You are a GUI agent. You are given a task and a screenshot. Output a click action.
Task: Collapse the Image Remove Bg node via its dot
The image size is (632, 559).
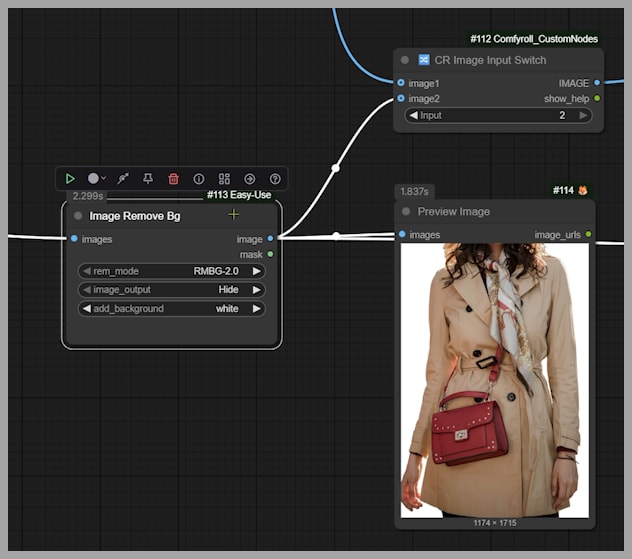click(78, 215)
